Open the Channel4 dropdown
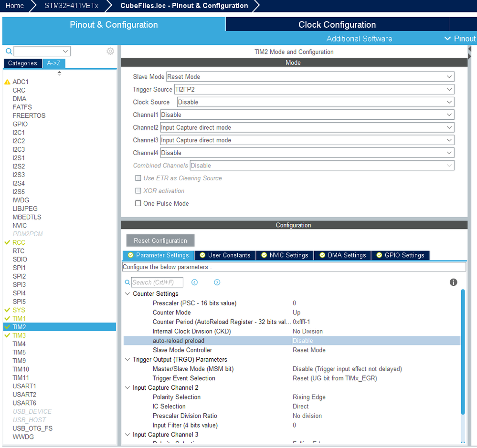Image resolution: width=477 pixels, height=448 pixels. pos(307,153)
